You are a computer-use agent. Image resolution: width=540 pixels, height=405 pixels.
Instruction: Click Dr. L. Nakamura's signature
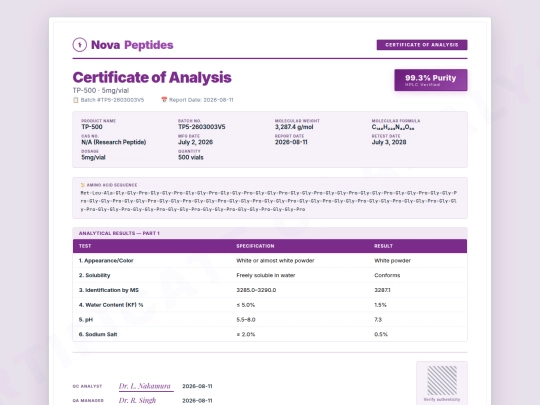(x=145, y=386)
